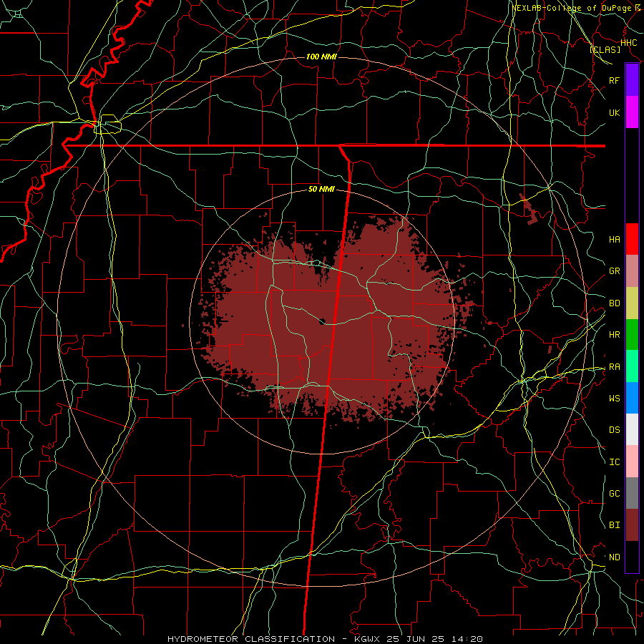644x644 pixels.
Task: Click the WS blue legend color swatch
Action: tap(632, 398)
